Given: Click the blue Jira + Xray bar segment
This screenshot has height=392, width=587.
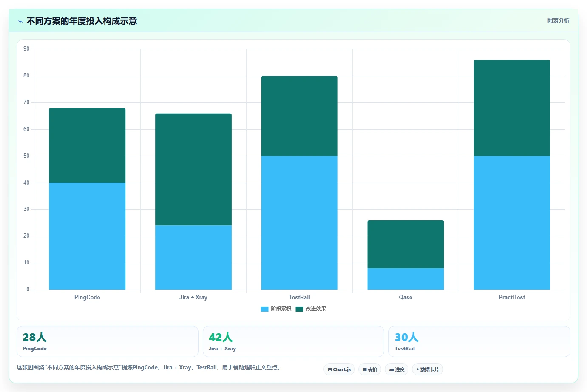Looking at the screenshot, I should [193, 257].
